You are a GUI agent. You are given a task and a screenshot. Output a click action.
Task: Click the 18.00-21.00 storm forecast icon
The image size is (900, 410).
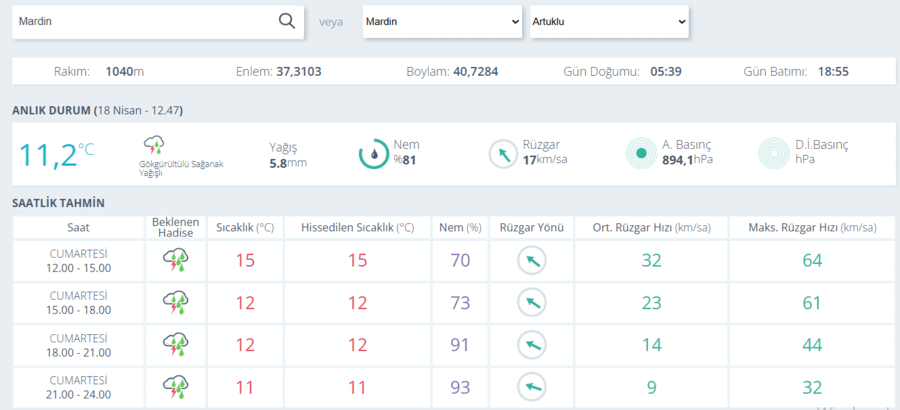[x=176, y=345]
